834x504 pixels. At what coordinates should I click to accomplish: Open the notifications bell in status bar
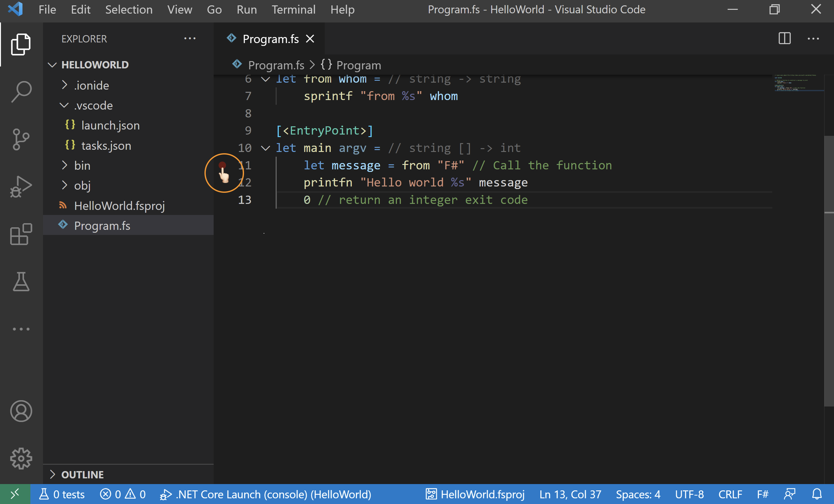pyautogui.click(x=817, y=494)
